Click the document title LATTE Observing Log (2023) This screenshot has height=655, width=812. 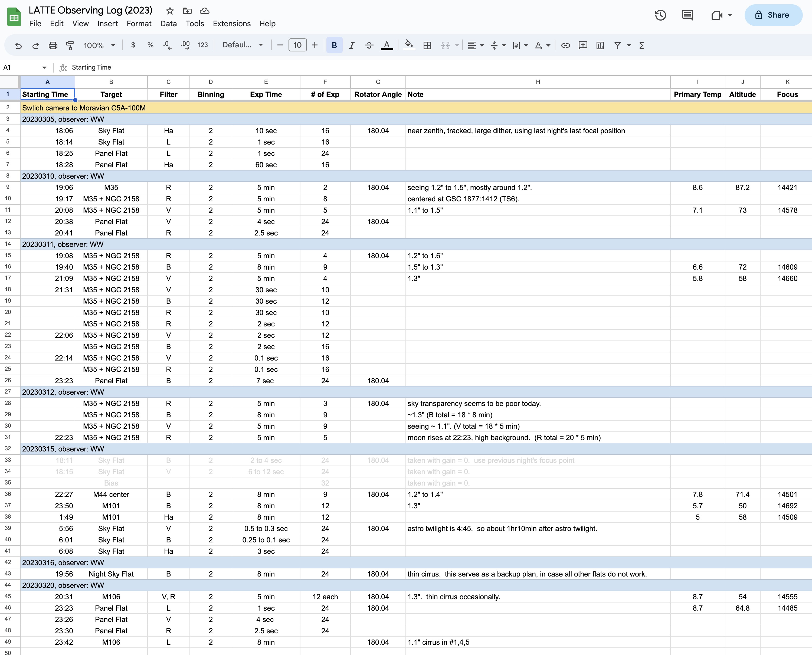point(91,10)
